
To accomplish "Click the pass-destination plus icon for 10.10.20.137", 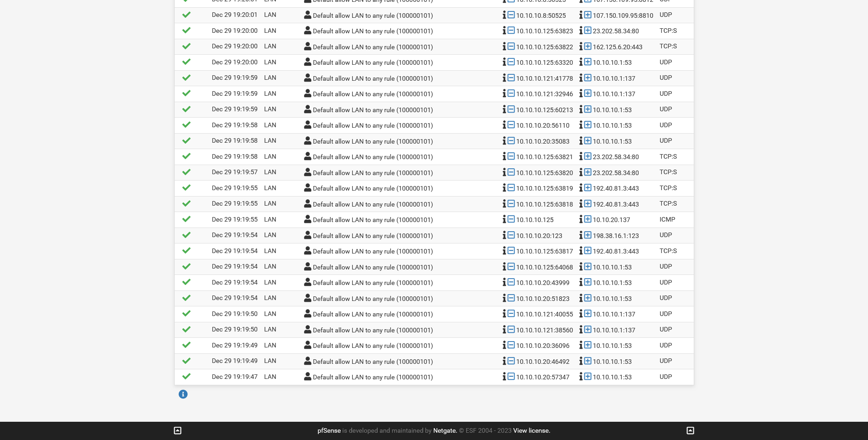I will (588, 219).
